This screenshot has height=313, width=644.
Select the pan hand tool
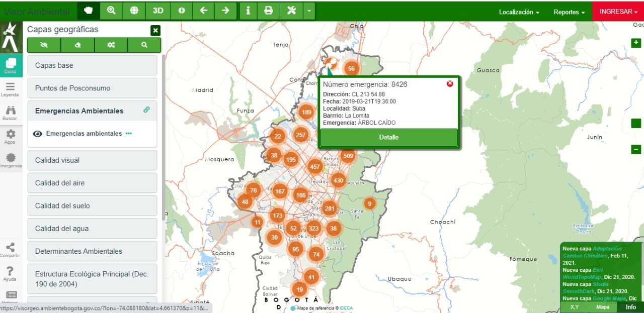click(x=89, y=11)
